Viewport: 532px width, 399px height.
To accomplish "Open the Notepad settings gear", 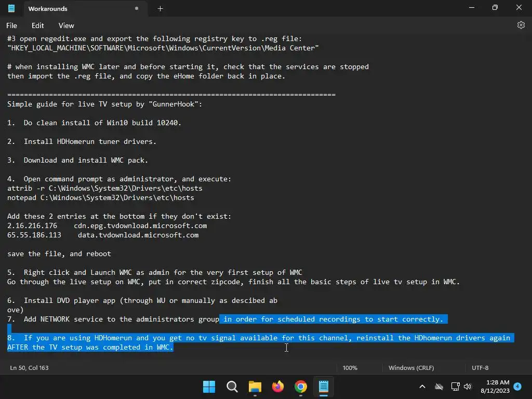I will (521, 25).
